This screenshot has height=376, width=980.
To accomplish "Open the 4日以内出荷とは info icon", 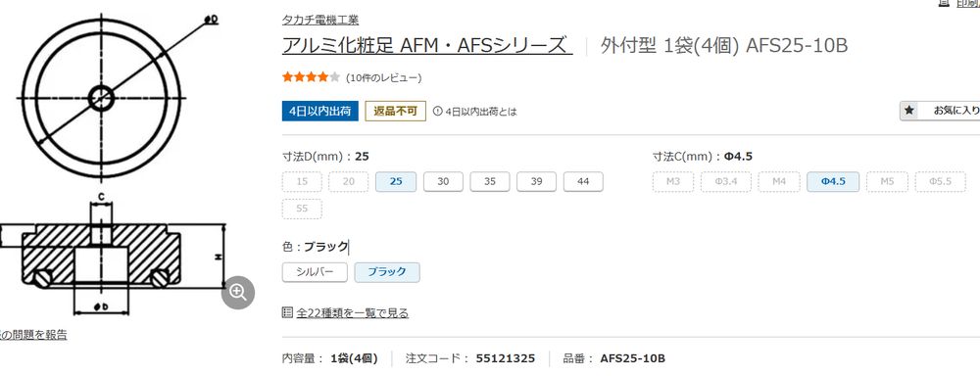I will 437,112.
